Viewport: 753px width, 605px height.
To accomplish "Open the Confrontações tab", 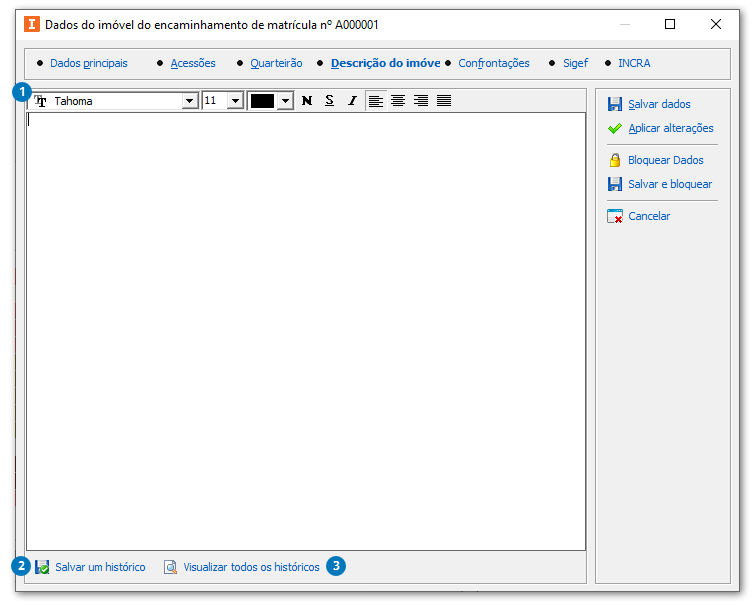I will click(x=494, y=63).
